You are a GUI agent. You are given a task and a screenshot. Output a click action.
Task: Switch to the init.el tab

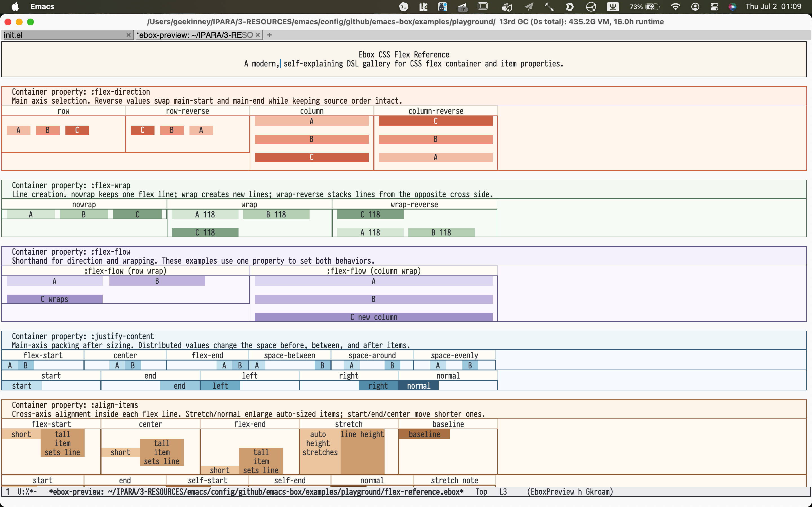pyautogui.click(x=64, y=35)
